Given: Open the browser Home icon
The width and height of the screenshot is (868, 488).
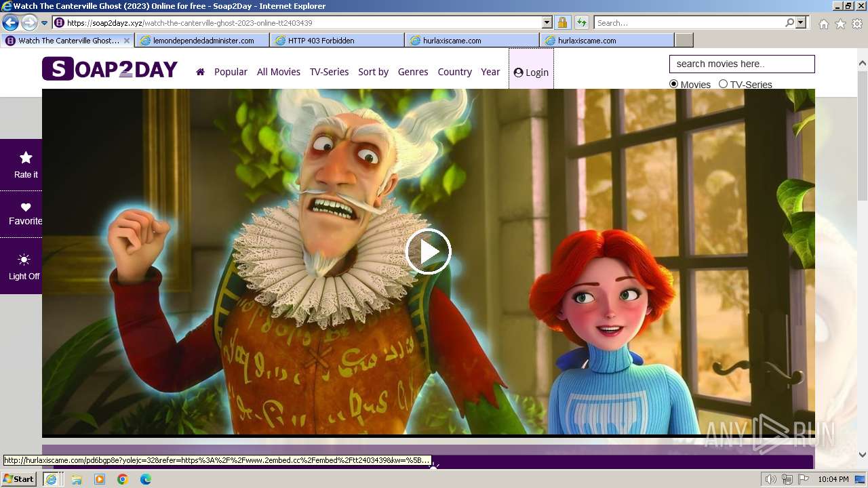Looking at the screenshot, I should pos(823,24).
